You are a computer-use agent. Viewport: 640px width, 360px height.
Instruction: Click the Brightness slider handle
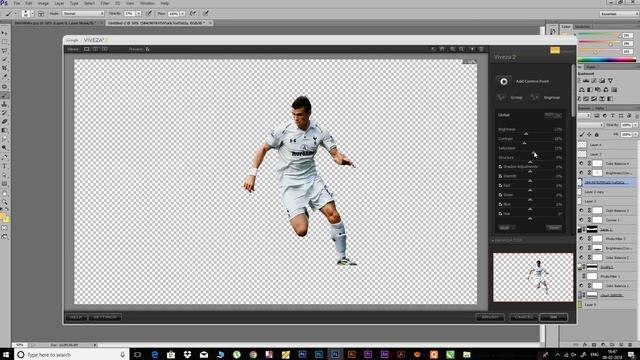[x=526, y=133]
